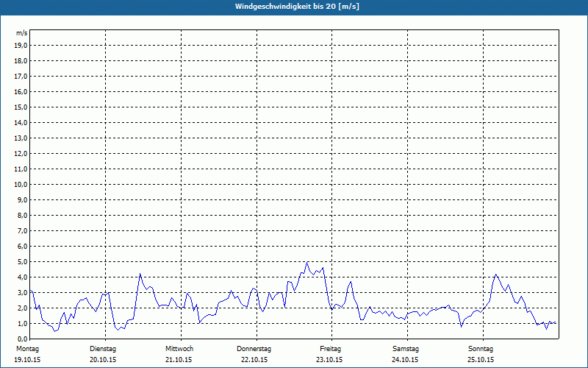Click the '10,0' y-axis label

coord(21,185)
